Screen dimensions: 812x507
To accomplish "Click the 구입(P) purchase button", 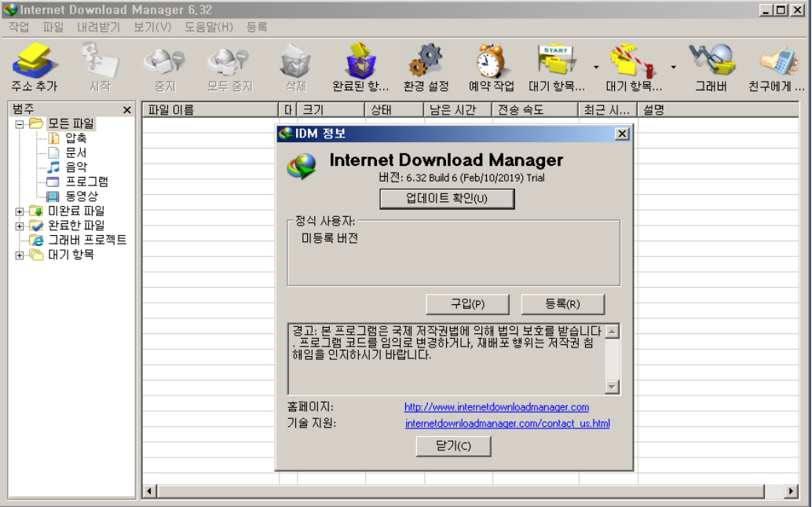I will click(467, 303).
